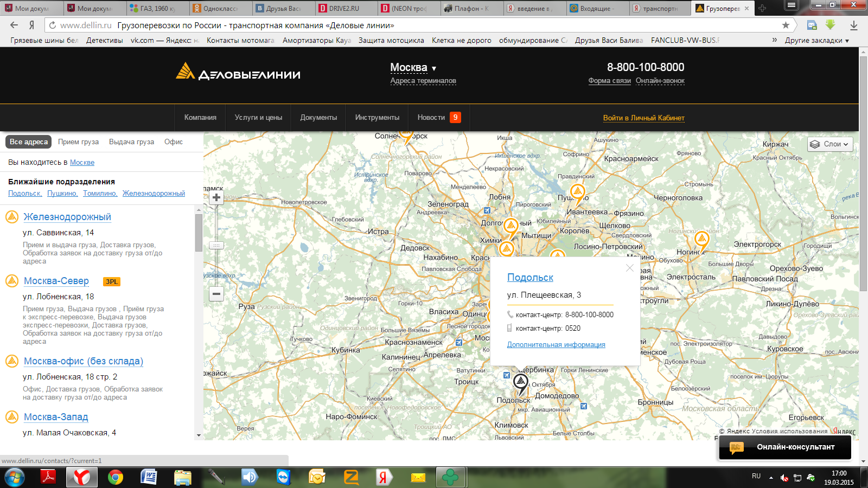Viewport: 868px width, 488px height.
Task: Bookmark page with star icon
Action: tap(786, 25)
